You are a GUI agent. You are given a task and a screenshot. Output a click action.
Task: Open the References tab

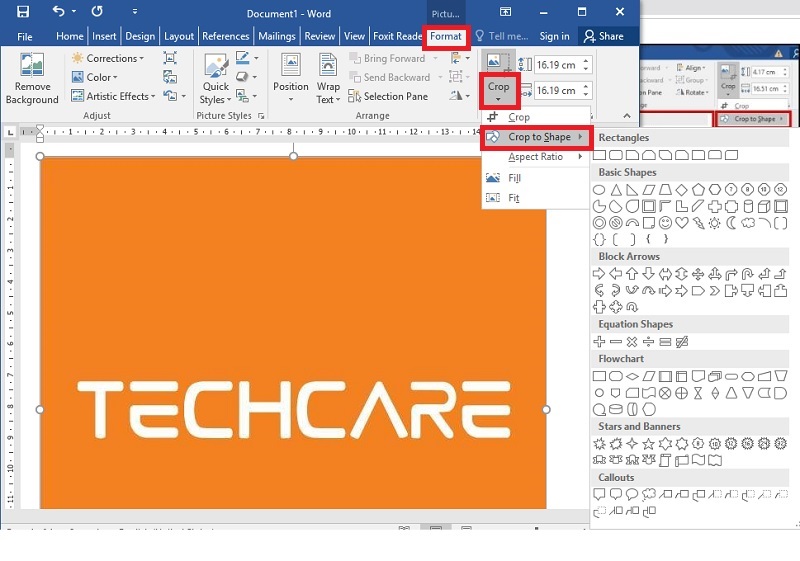(225, 36)
